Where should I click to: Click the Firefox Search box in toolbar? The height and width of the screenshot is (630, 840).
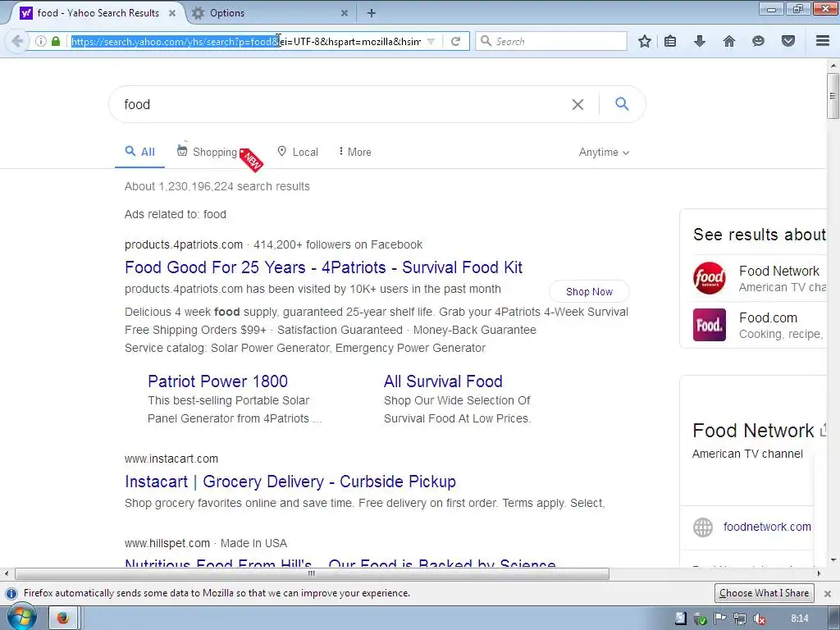552,41
